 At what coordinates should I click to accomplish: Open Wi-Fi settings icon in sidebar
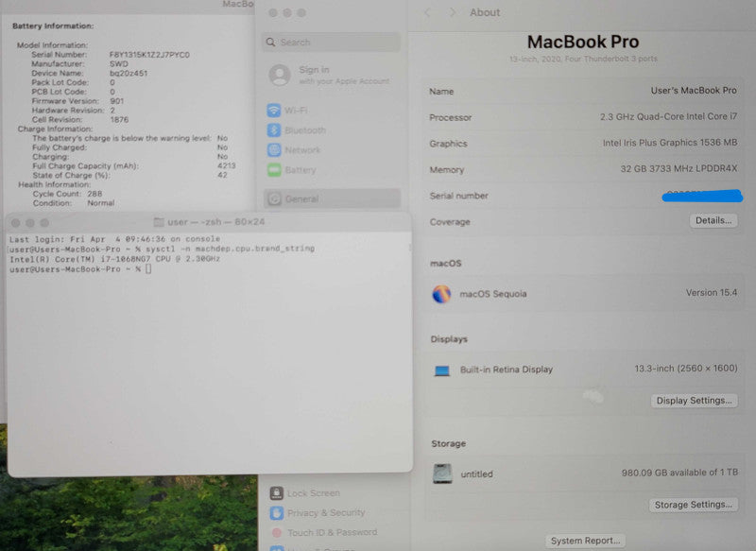click(x=274, y=111)
